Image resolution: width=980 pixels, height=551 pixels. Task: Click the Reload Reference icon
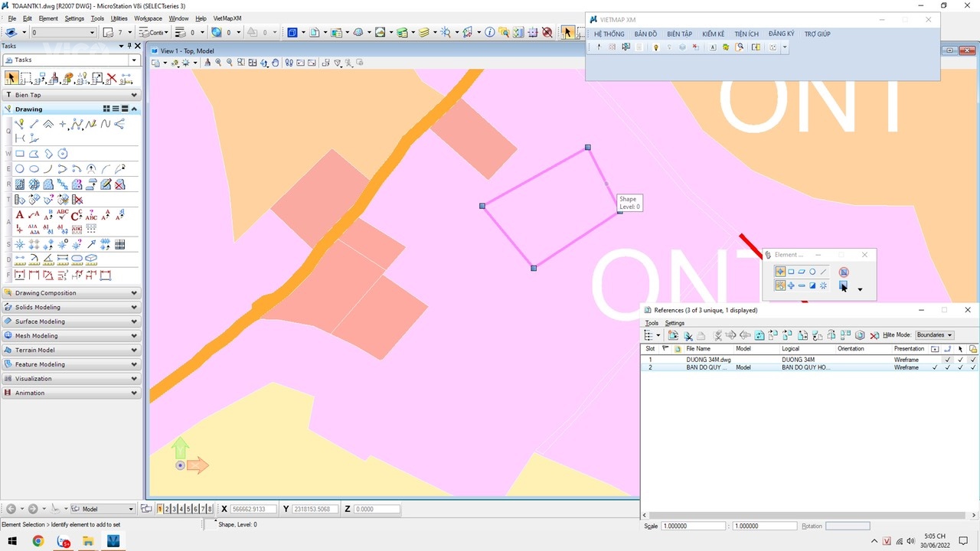pyautogui.click(x=759, y=335)
